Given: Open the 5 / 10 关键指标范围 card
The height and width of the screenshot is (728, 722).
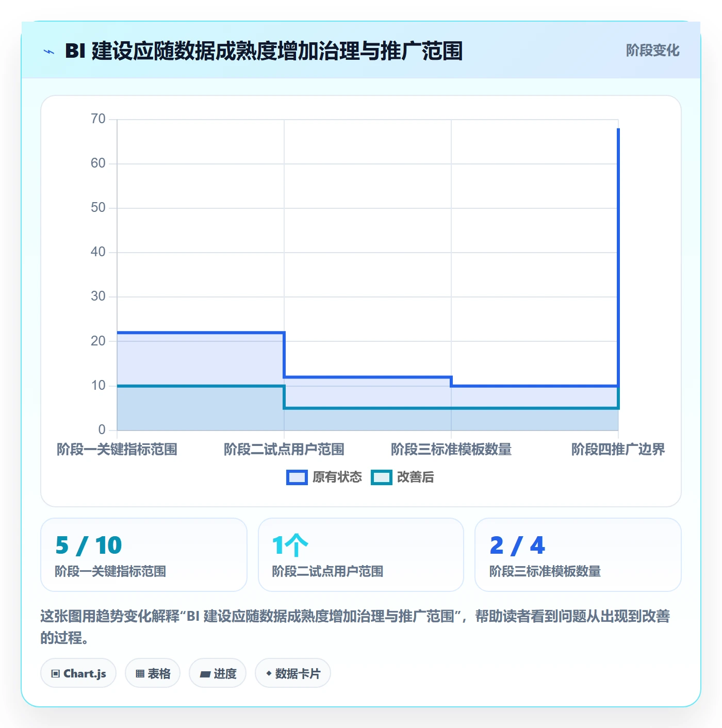Looking at the screenshot, I should pyautogui.click(x=144, y=555).
